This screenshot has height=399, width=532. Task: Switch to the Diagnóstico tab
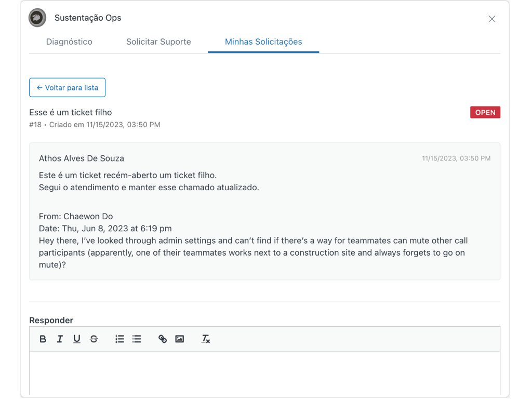click(69, 42)
